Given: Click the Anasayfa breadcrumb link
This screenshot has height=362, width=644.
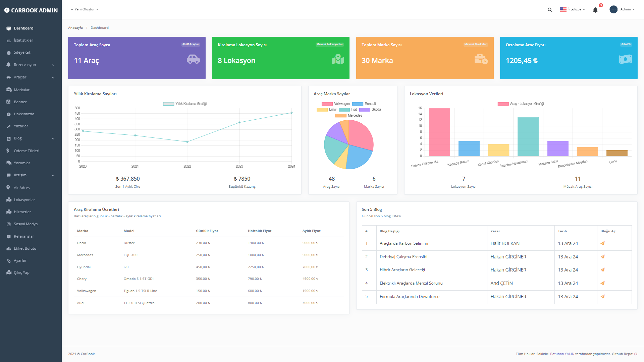Looking at the screenshot, I should (75, 28).
